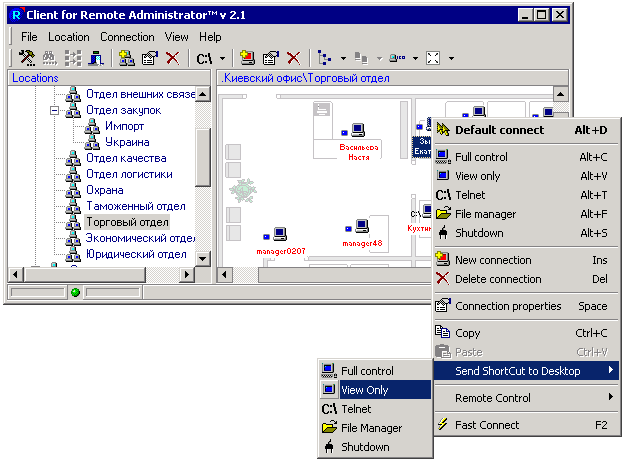Viewport: 623px width, 460px height.
Task: Open dropdown arrow next to fullscreen icon
Action: (x=451, y=58)
